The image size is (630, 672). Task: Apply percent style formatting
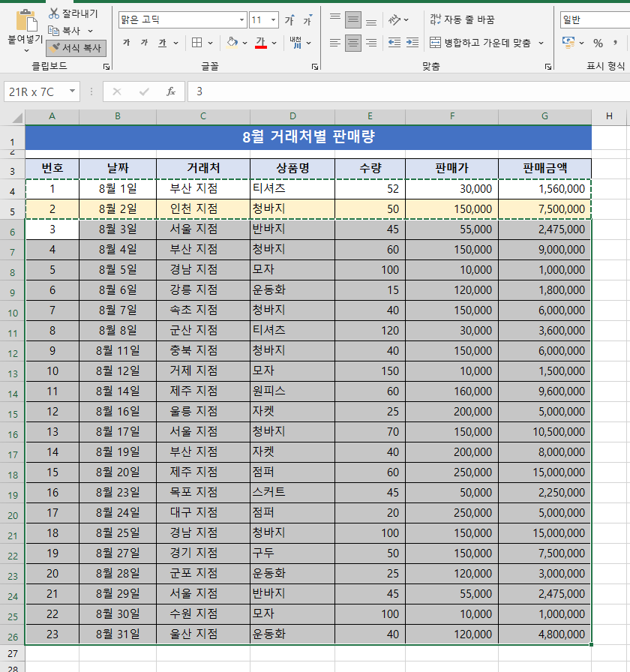click(598, 43)
